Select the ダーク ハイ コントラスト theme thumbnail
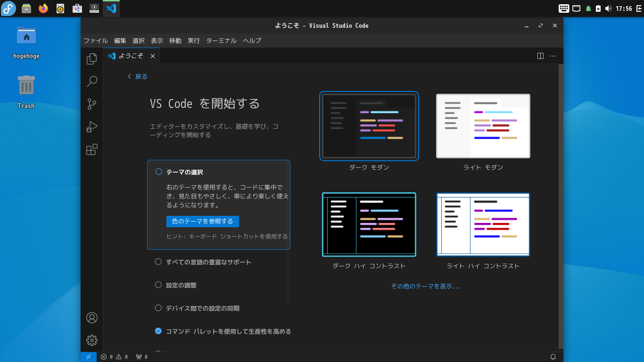644x362 pixels. 369,224
